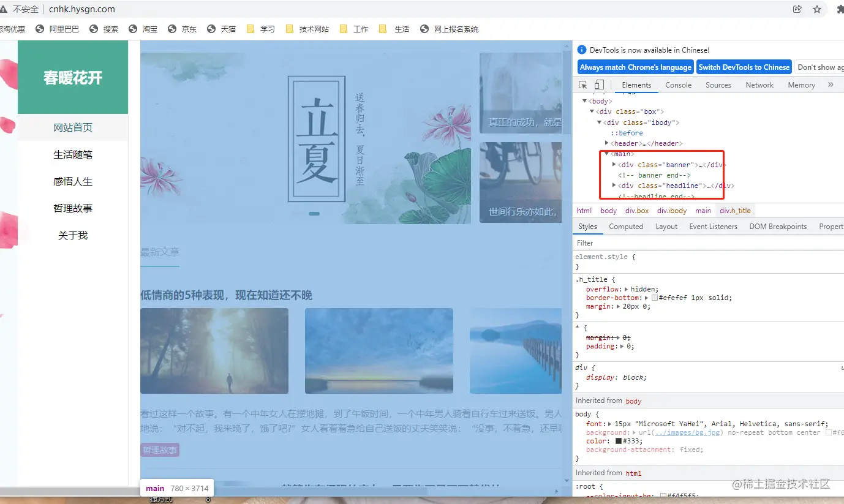Open the 技术网站 bookmark folder
This screenshot has height=504, width=844.
[307, 29]
